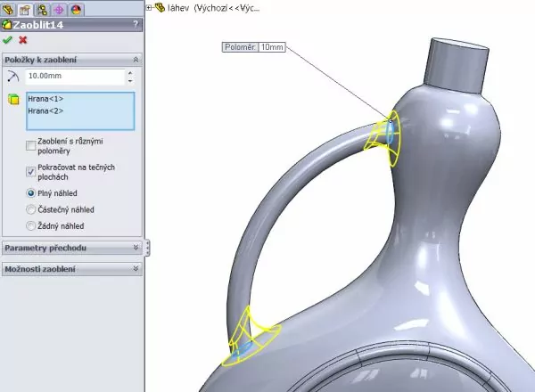Choose 'Plný náhled' preview option
The width and height of the screenshot is (535, 392).
click(x=32, y=192)
